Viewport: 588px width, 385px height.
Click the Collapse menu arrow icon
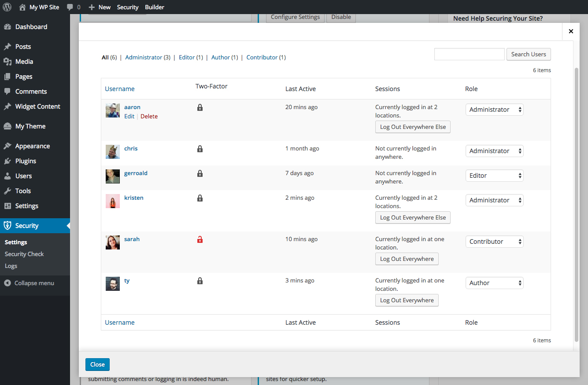click(7, 283)
